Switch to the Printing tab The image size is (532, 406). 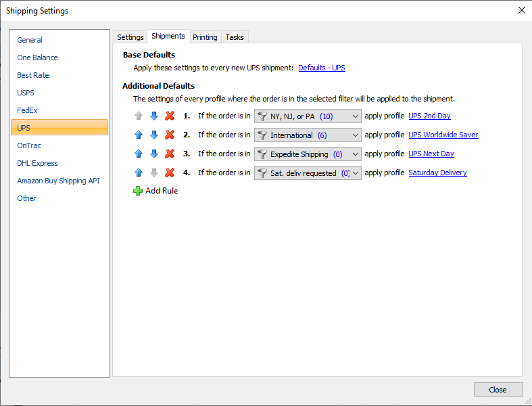point(205,37)
